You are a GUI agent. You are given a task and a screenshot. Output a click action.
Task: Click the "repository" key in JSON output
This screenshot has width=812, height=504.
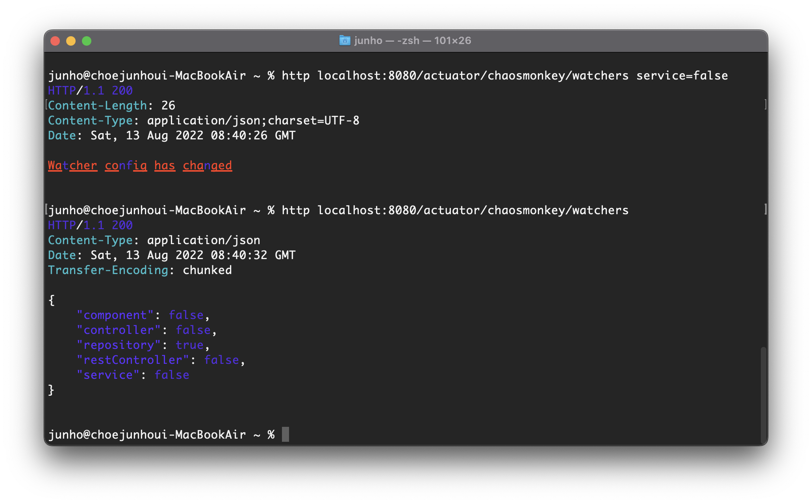tap(119, 345)
